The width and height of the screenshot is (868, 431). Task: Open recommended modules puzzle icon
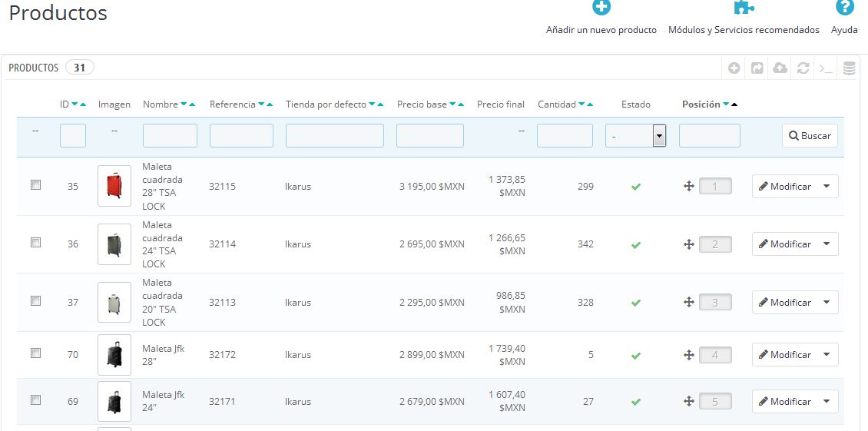744,7
